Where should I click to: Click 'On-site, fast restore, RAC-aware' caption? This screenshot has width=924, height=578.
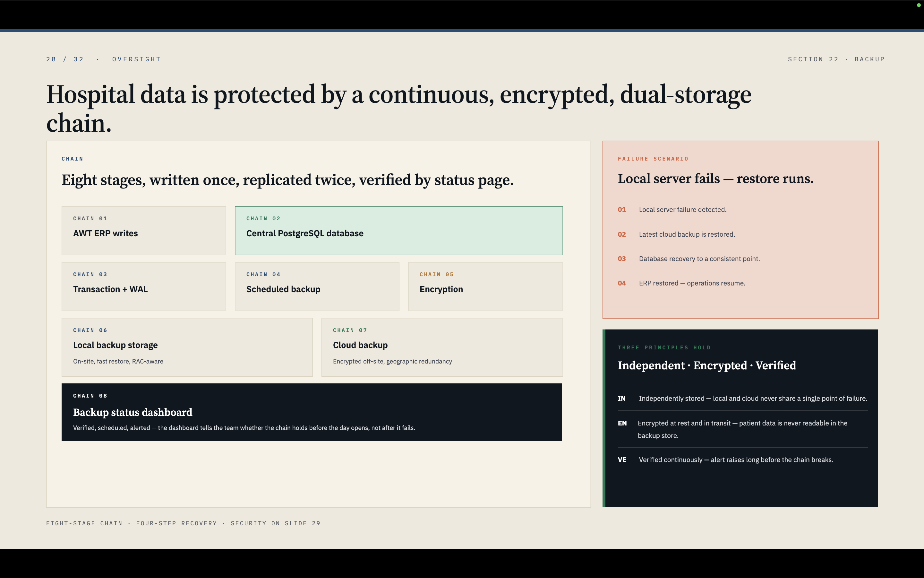(x=118, y=361)
